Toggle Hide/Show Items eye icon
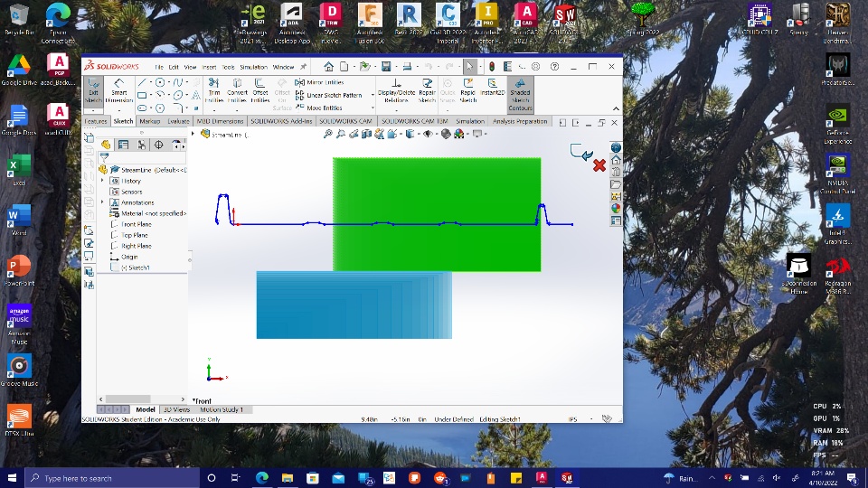The height and width of the screenshot is (488, 868). point(428,134)
